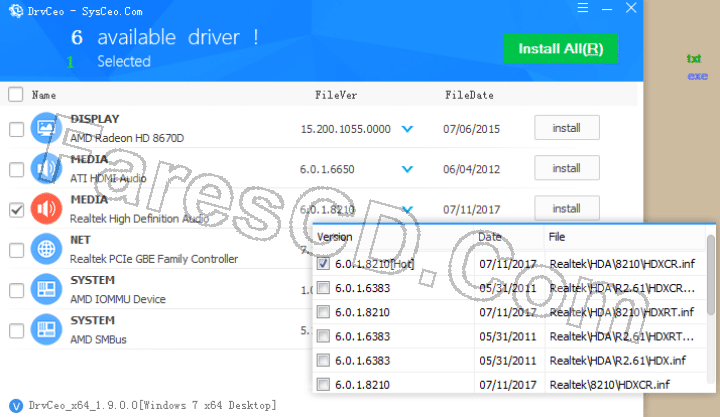Click the Install All(R) button
The image size is (720, 417).
coord(561,48)
